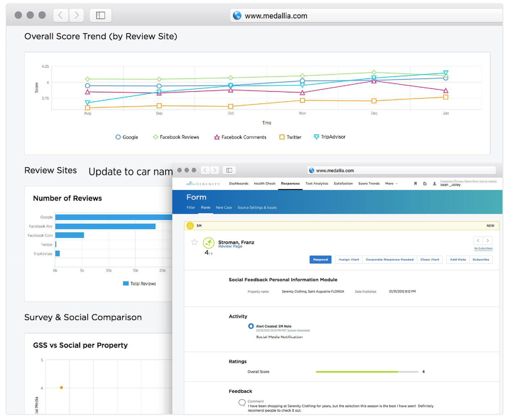Click the Facebook Com bar in chart
The image size is (508, 420).
(x=70, y=235)
